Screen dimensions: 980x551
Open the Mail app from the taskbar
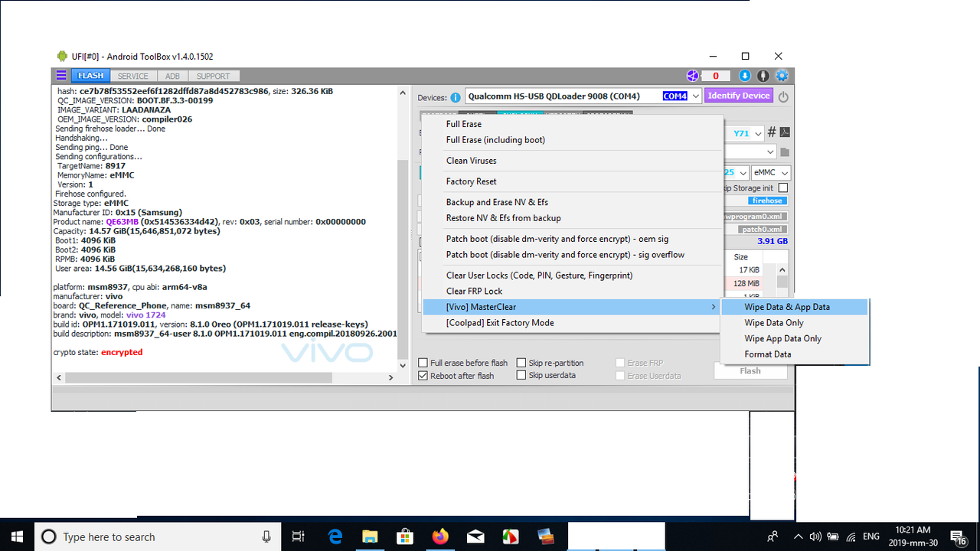coord(475,536)
